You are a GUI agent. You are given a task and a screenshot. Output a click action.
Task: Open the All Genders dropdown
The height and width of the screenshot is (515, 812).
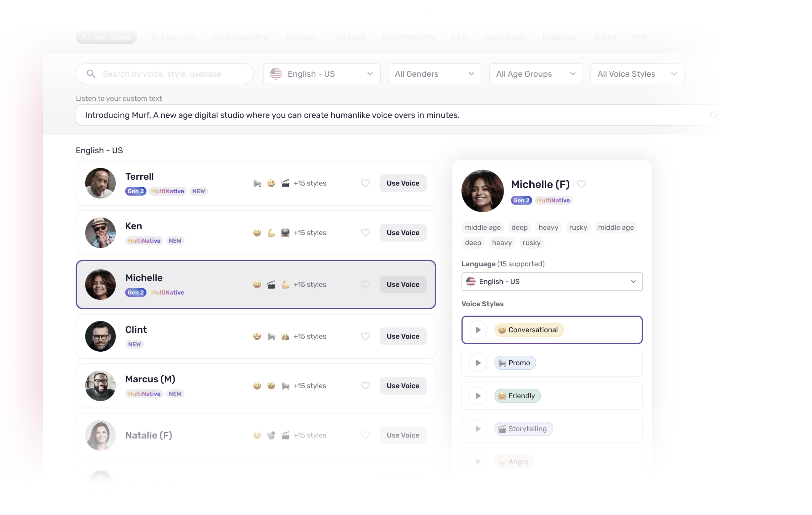[435, 74]
